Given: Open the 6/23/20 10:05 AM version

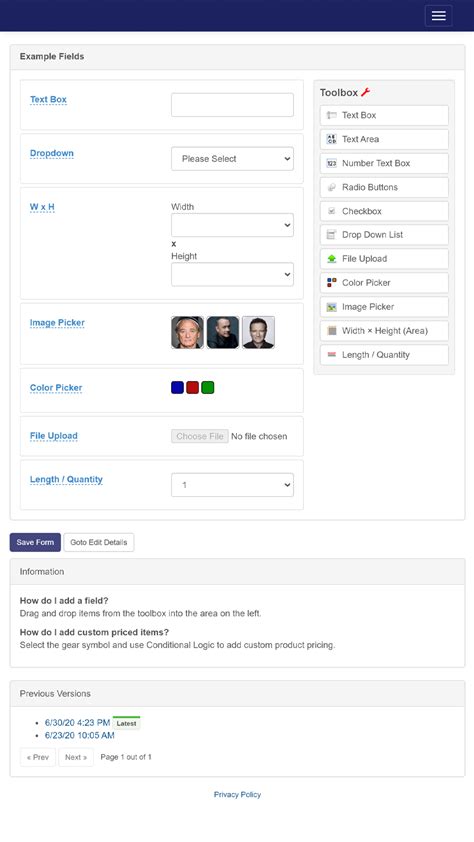Looking at the screenshot, I should [x=79, y=735].
